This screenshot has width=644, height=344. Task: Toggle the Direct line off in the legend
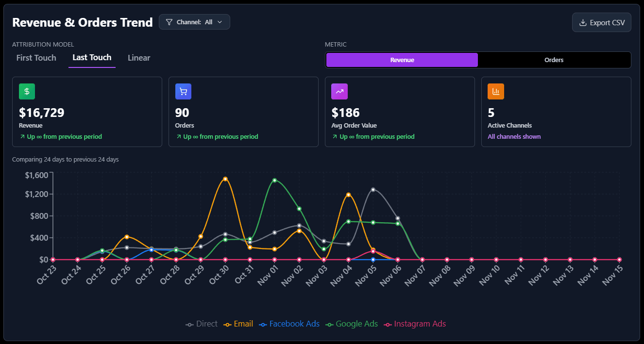(202, 324)
